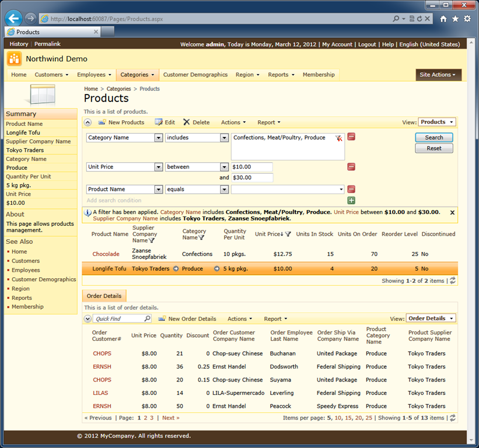
Task: Open Produce lookup arrow in Longlife Tofu row
Action: pyautogui.click(x=217, y=269)
